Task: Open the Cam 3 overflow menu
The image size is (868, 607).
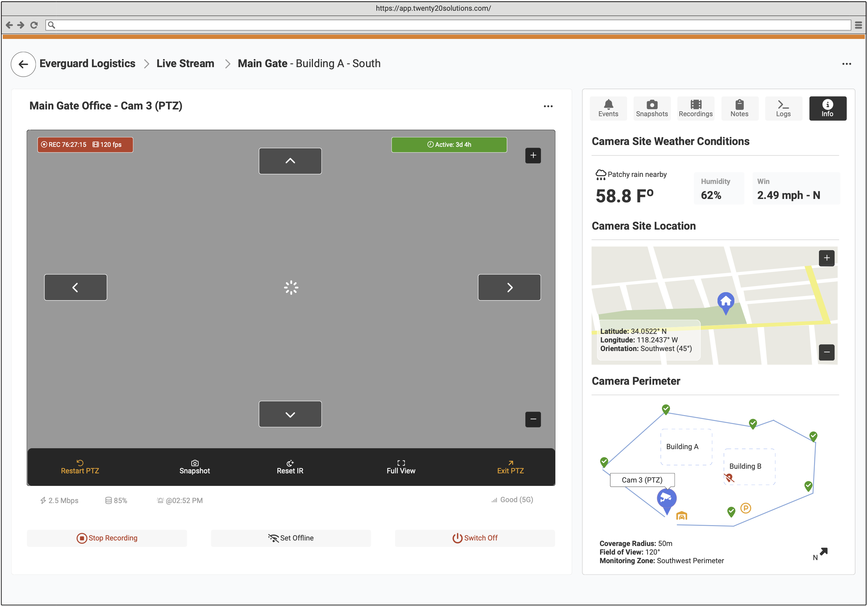Action: [548, 106]
